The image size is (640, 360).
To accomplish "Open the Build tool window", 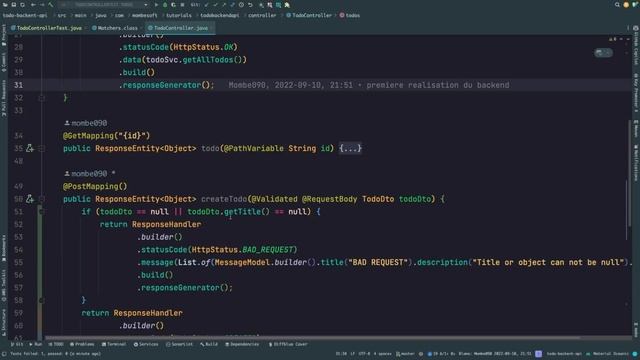I will pyautogui.click(x=209, y=344).
